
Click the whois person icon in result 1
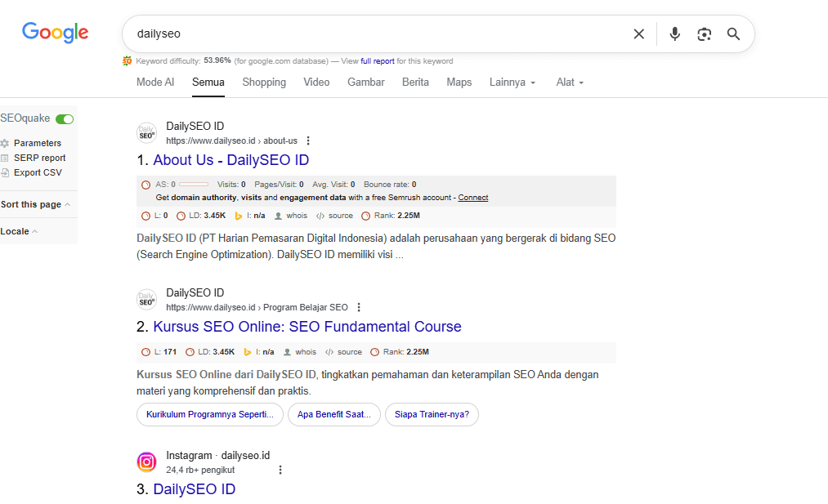pyautogui.click(x=278, y=216)
